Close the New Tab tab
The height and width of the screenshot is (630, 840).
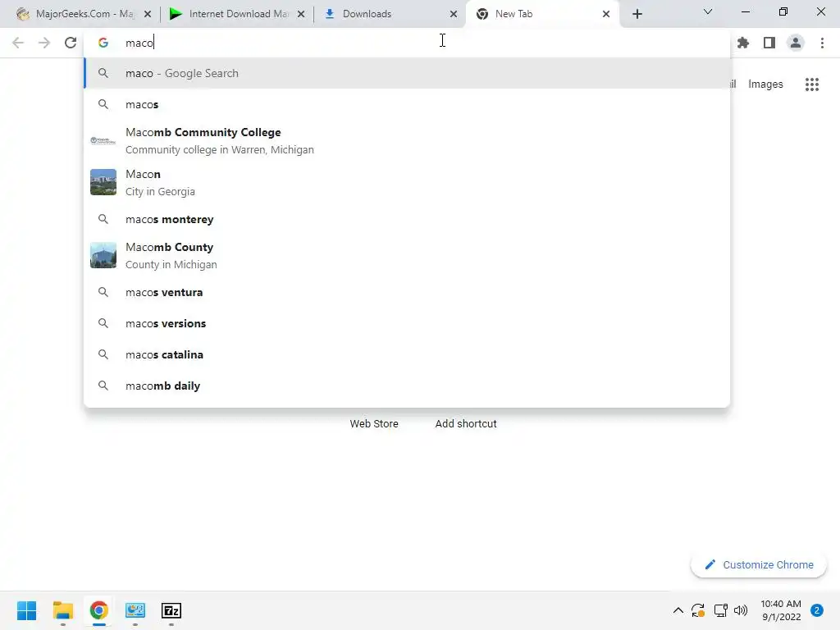tap(606, 14)
